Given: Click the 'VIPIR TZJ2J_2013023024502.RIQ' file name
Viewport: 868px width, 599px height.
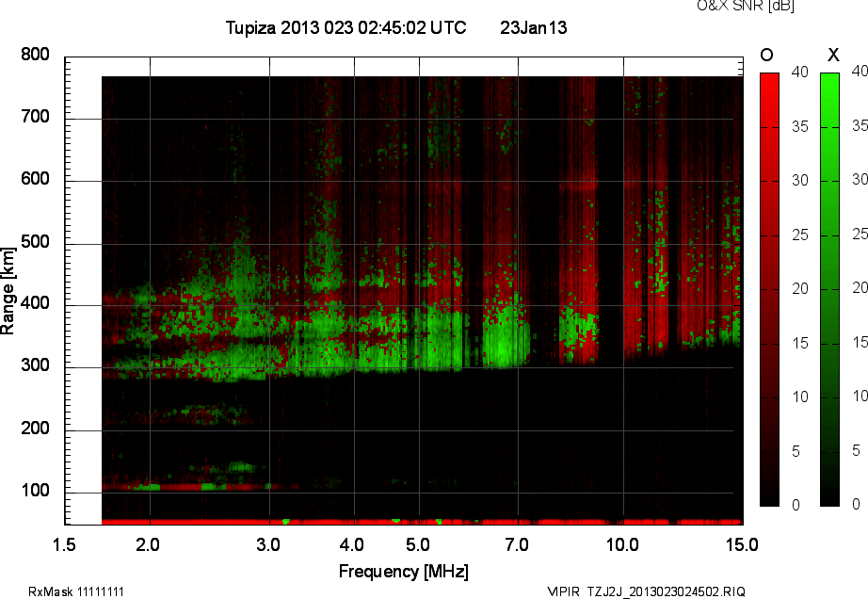Looking at the screenshot, I should (646, 591).
